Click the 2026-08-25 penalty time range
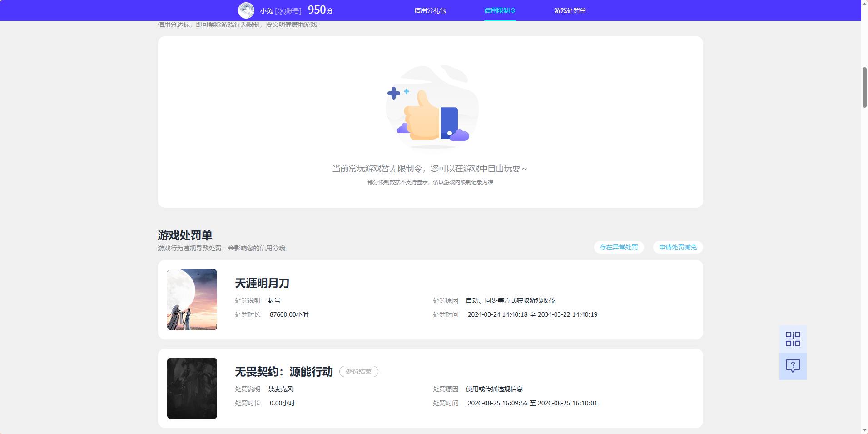868x434 pixels. pyautogui.click(x=532, y=403)
